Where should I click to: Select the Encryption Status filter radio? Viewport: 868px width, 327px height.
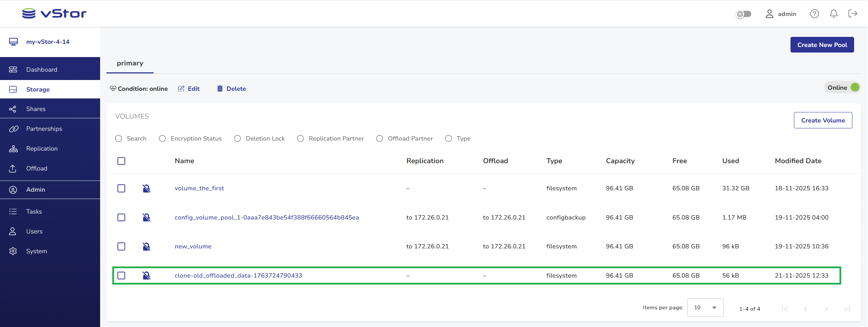pos(162,138)
